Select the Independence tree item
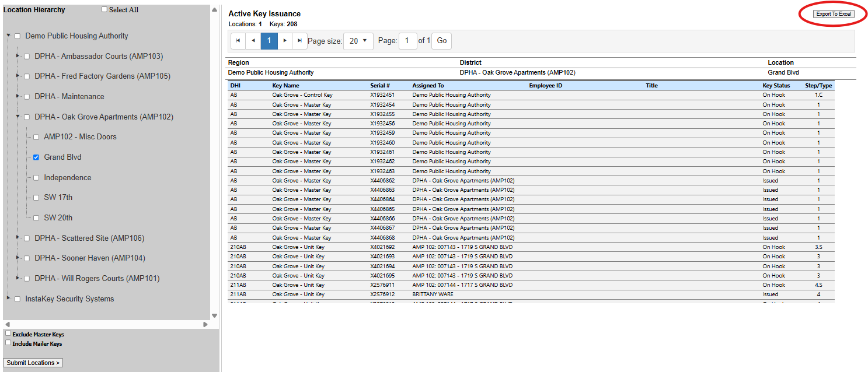Viewport: 868px width, 372px height. click(67, 177)
